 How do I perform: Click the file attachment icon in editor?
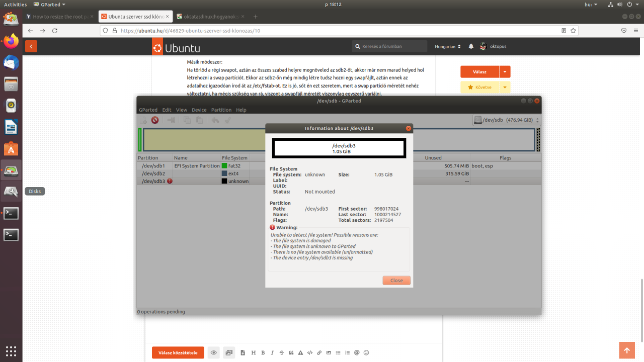pyautogui.click(x=243, y=352)
